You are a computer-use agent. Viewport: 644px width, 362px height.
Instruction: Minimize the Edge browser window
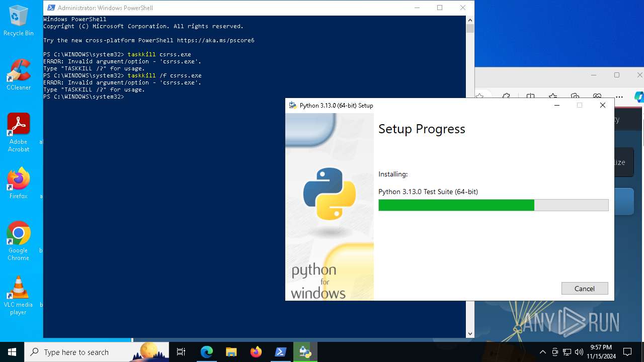coord(594,75)
